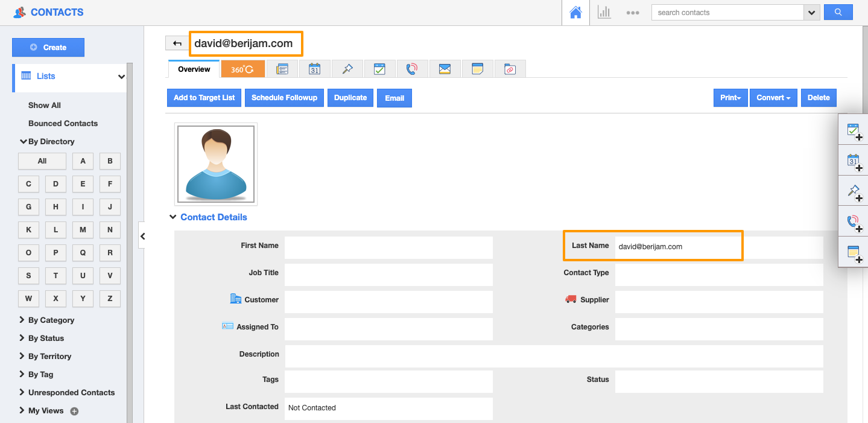The height and width of the screenshot is (423, 868).
Task: Click add note icon in side panel
Action: click(854, 253)
